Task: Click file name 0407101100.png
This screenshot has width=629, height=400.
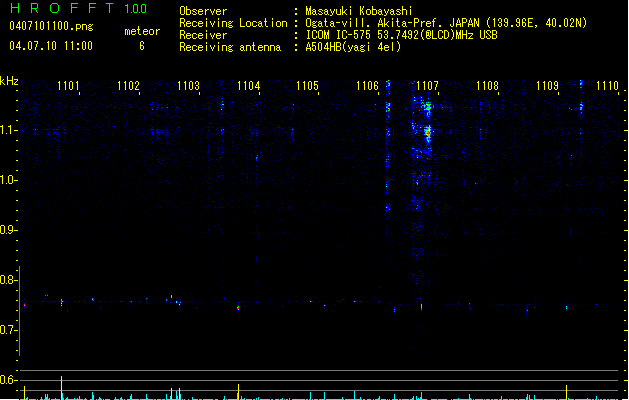Action: pyautogui.click(x=51, y=26)
